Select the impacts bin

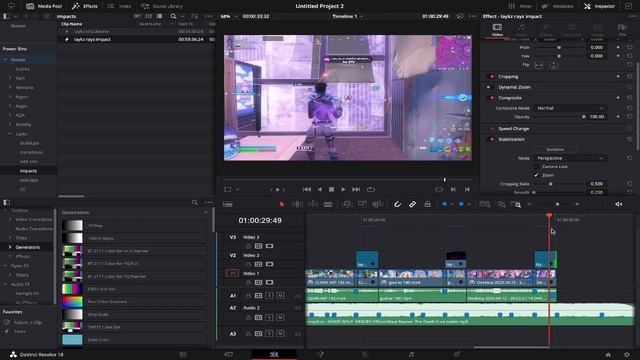coord(29,171)
